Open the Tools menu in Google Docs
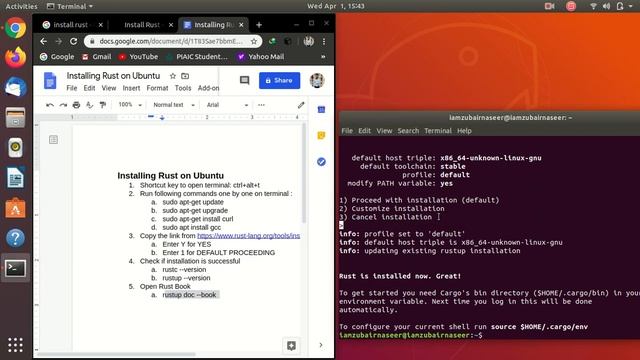The image size is (640, 360). (x=183, y=88)
